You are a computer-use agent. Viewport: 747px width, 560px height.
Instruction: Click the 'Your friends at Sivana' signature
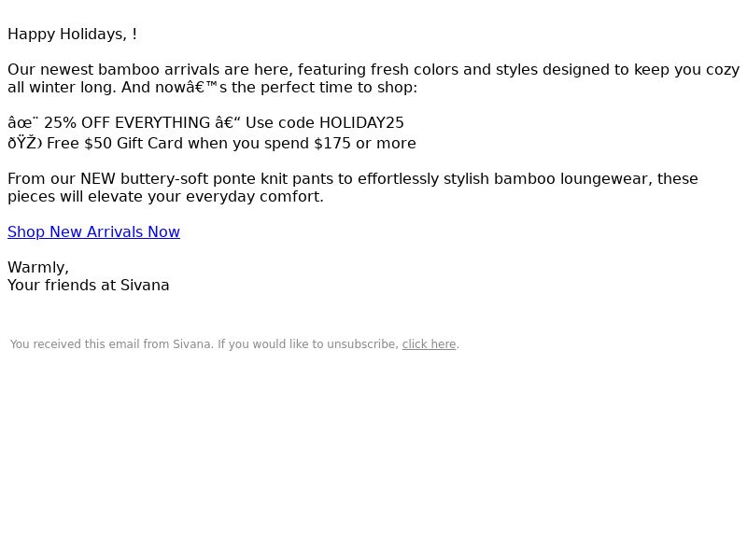89,286
